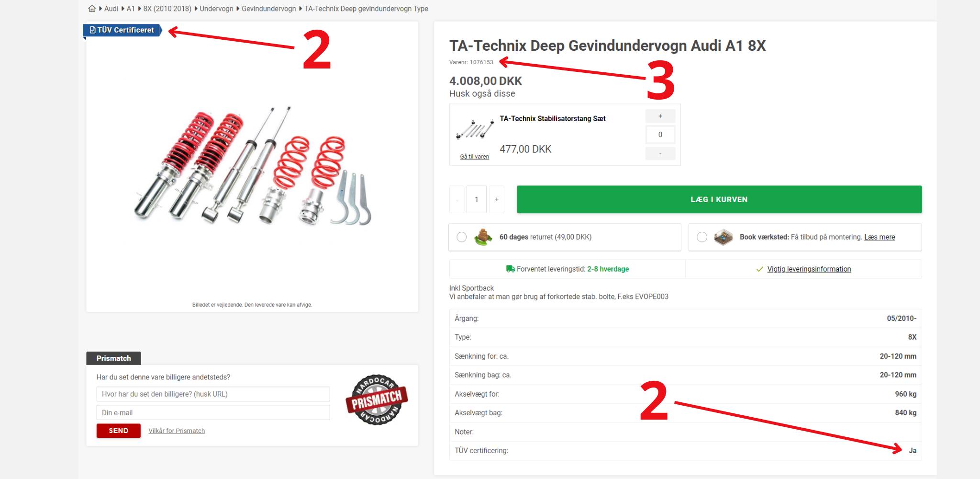This screenshot has height=479, width=980.
Task: Open the Prismatch tab
Action: [x=113, y=358]
